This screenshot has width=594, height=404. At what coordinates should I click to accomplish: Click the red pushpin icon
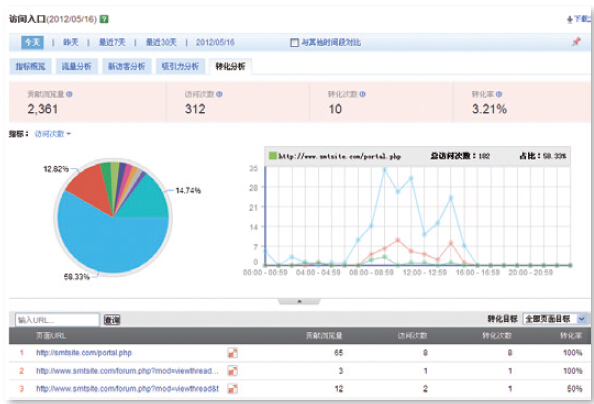click(576, 41)
